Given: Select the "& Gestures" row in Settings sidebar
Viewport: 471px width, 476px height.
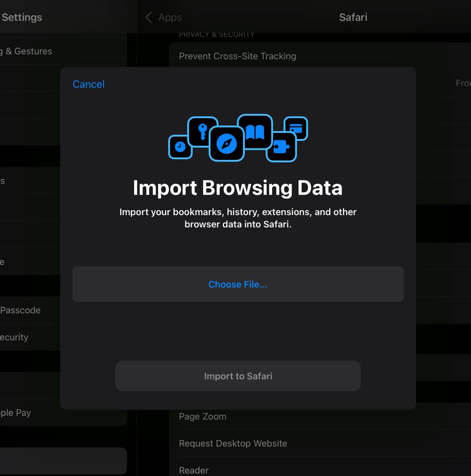Looking at the screenshot, I should (x=63, y=51).
